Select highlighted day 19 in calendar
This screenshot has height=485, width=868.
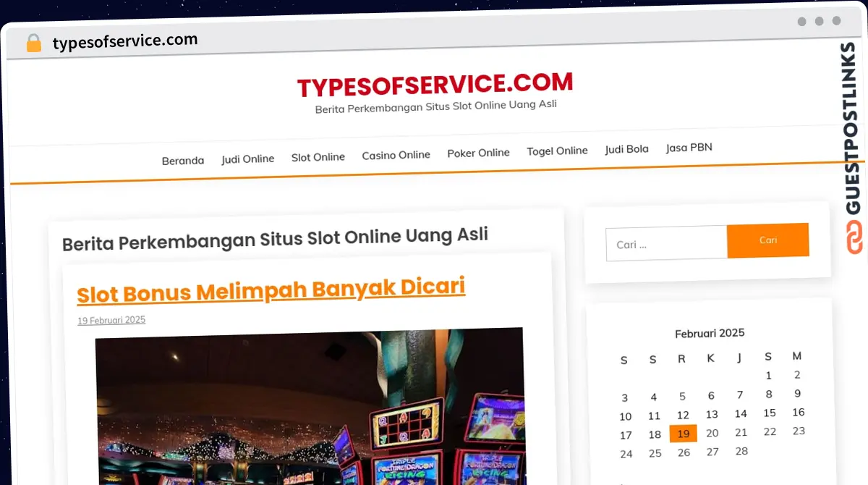point(683,434)
